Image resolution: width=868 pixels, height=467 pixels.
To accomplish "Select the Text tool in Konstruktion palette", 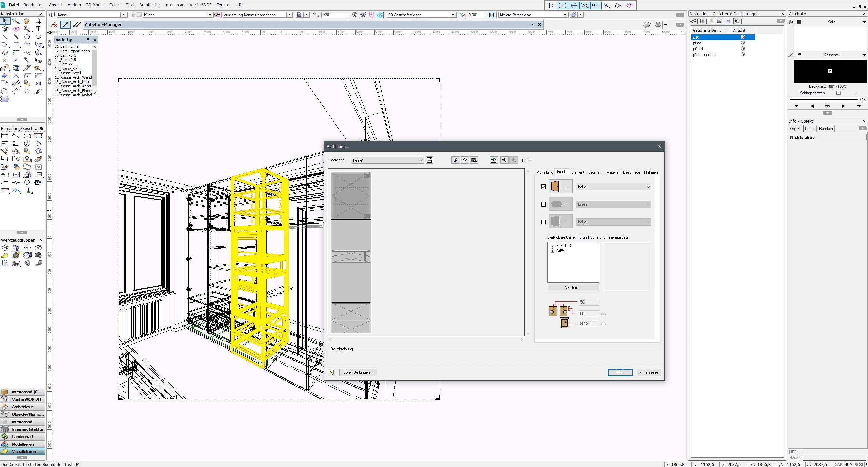I will [38, 29].
